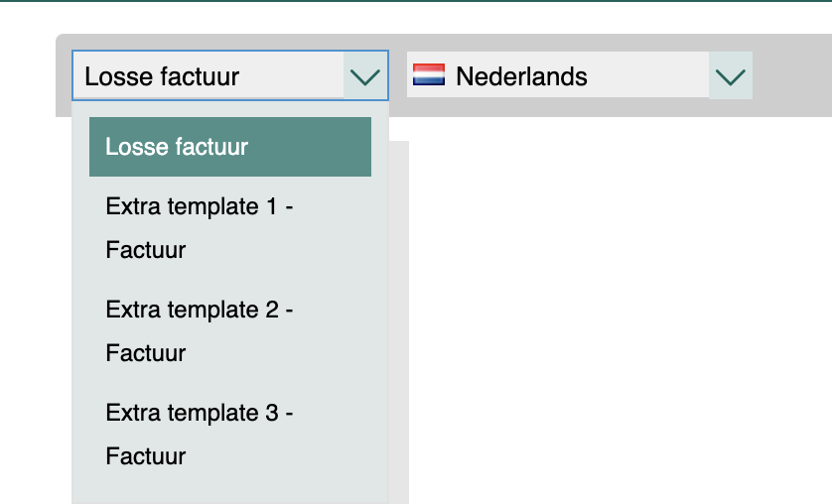The image size is (832, 504).
Task: Click the empty space below Extra template 3
Action: pos(230,492)
